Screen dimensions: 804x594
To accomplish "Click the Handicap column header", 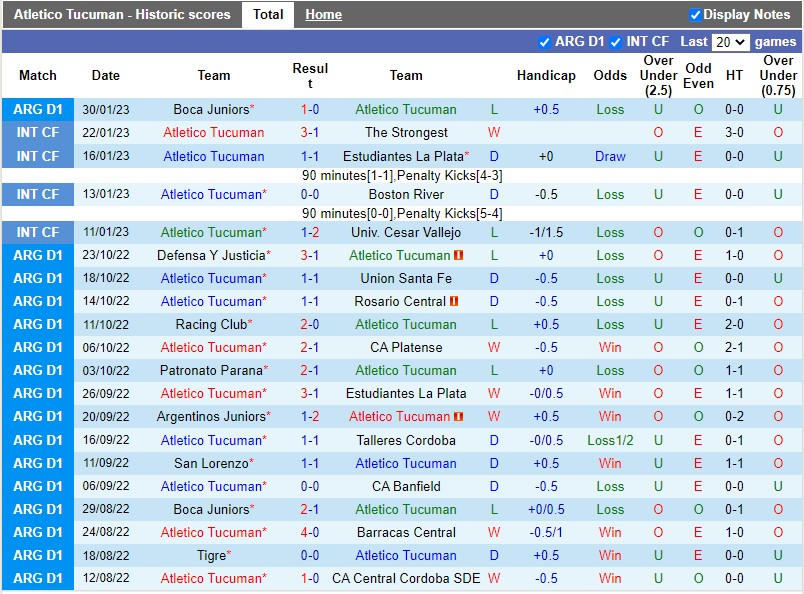I will (546, 75).
